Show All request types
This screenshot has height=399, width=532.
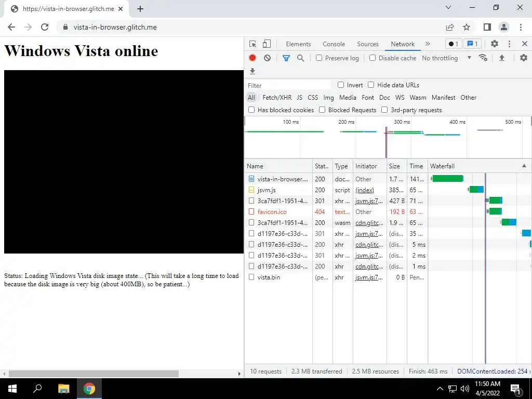point(251,98)
